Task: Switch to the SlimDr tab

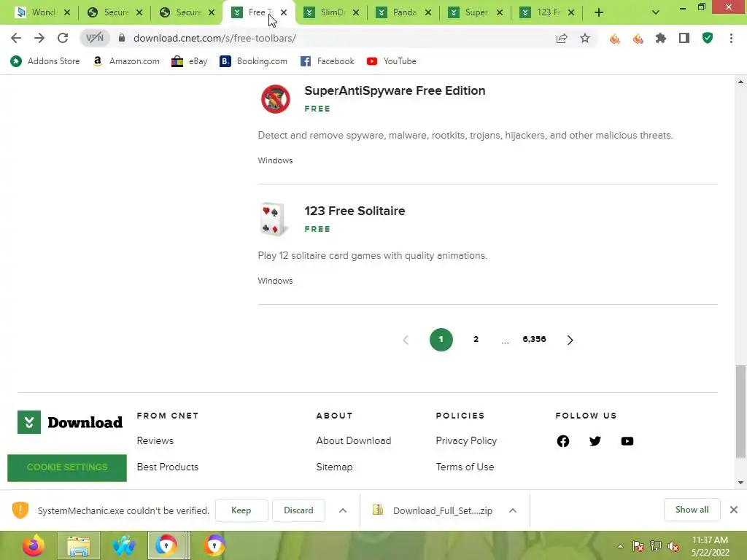Action: (332, 12)
